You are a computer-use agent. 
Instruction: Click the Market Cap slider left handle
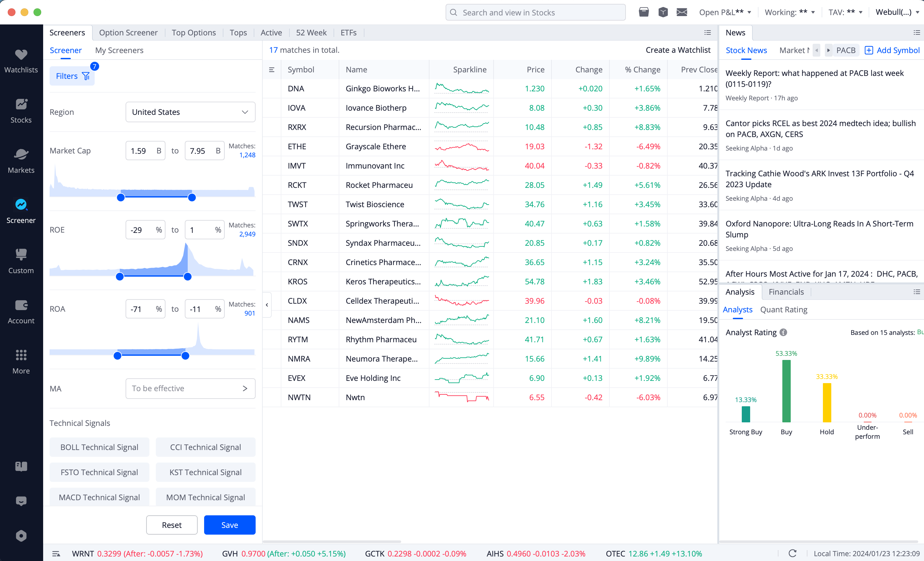click(121, 198)
